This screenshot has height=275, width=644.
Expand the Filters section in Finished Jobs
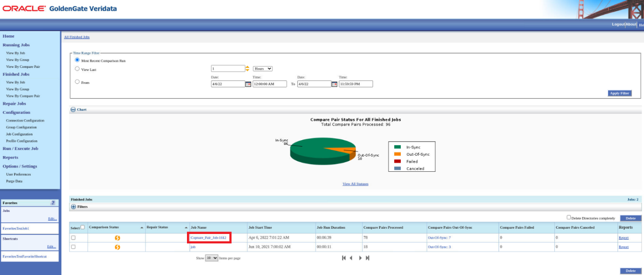tap(74, 206)
